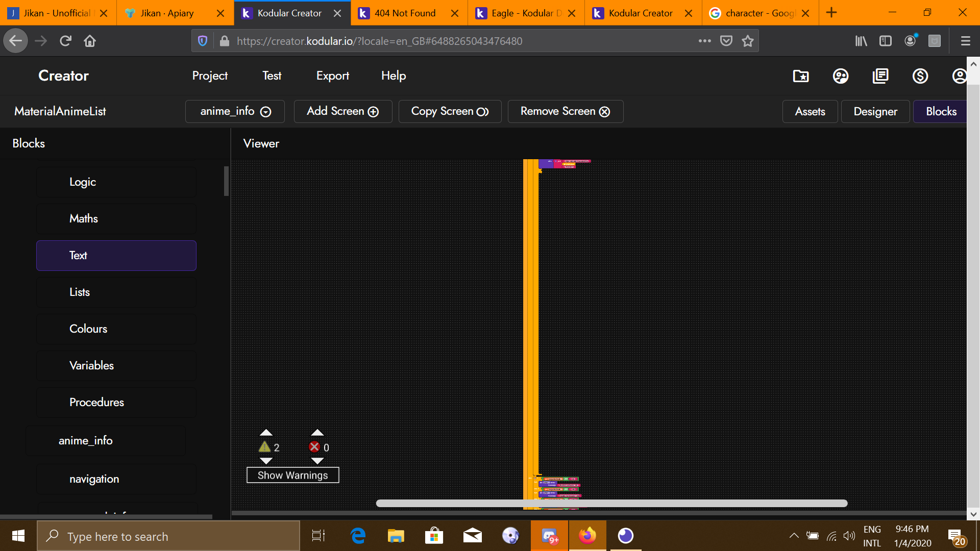The height and width of the screenshot is (551, 980).
Task: Click the Remove Screen button
Action: point(565,111)
